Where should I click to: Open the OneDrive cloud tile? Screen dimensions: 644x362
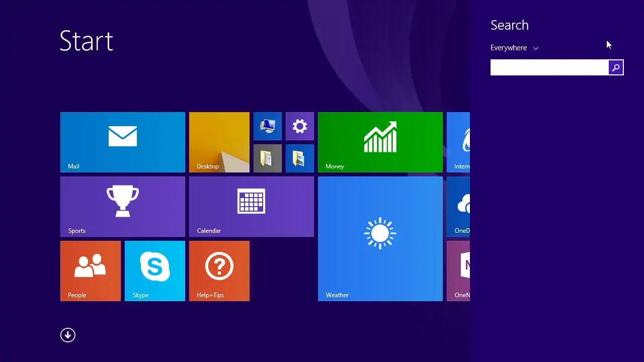pos(458,207)
